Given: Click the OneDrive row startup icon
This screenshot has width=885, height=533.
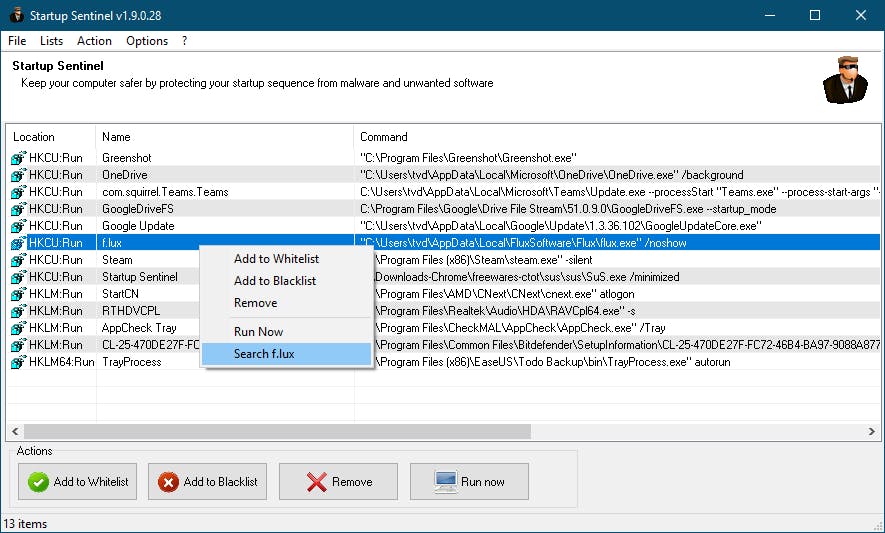Looking at the screenshot, I should tap(19, 175).
